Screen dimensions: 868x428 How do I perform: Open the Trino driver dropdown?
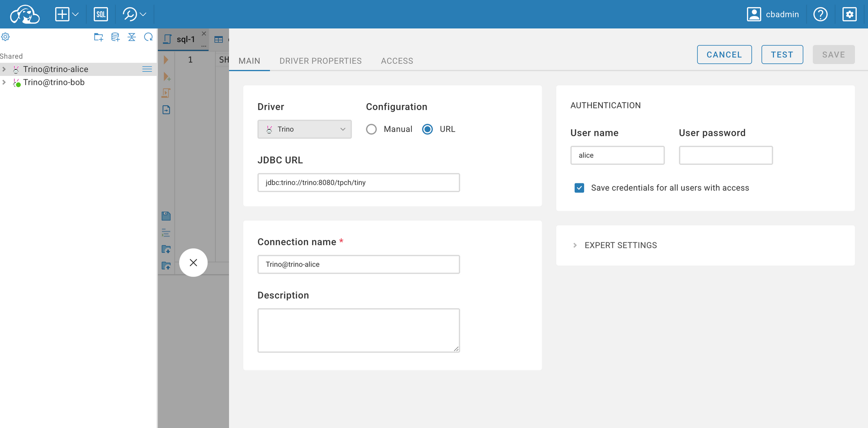(304, 129)
